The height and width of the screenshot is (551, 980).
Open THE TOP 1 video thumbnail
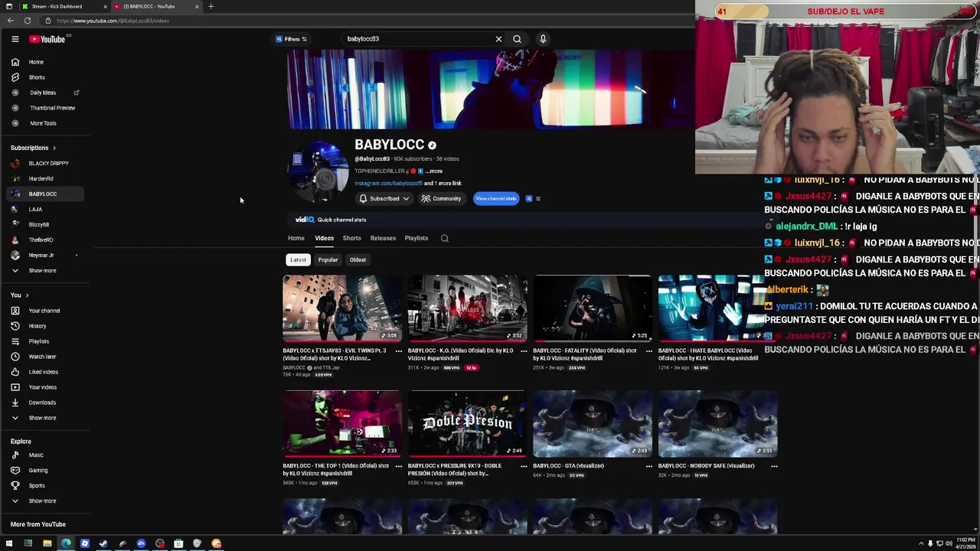click(341, 423)
